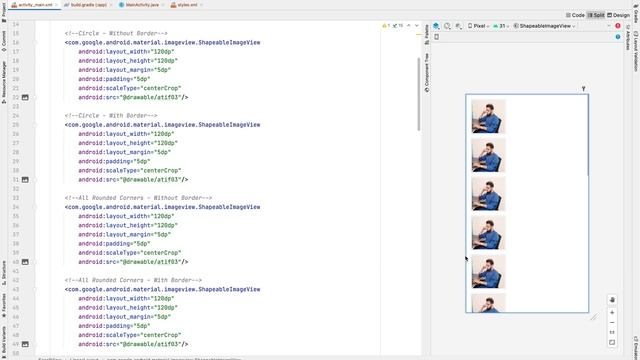Open the ShapeableImageView theme dropdown
Image resolution: width=640 pixels, height=360 pixels.
pos(544,26)
